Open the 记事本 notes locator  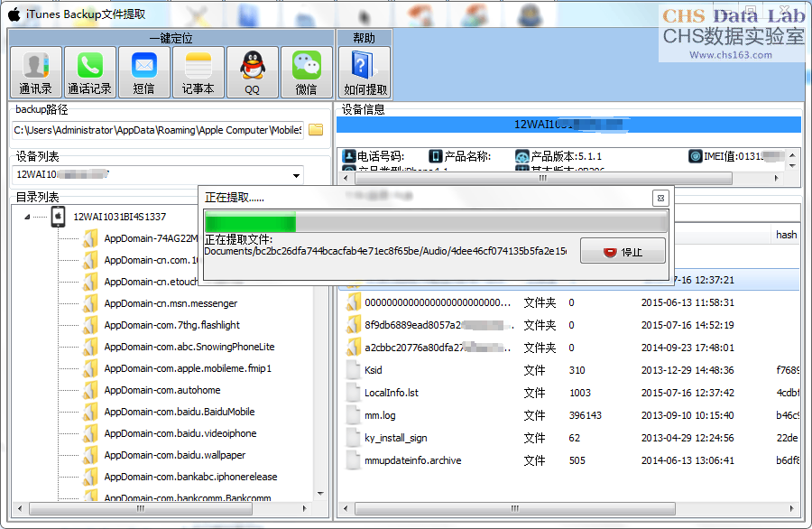(198, 72)
